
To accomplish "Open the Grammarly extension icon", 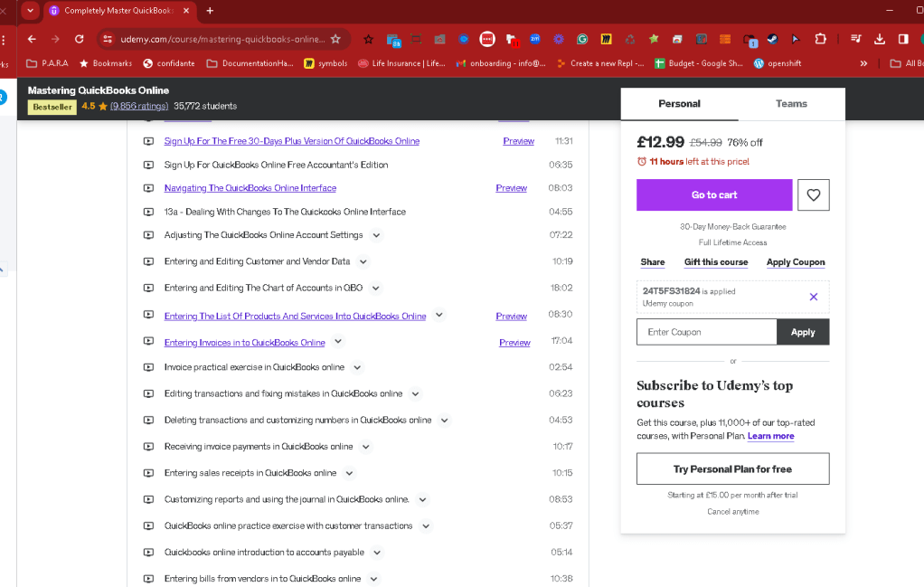I will coord(582,39).
